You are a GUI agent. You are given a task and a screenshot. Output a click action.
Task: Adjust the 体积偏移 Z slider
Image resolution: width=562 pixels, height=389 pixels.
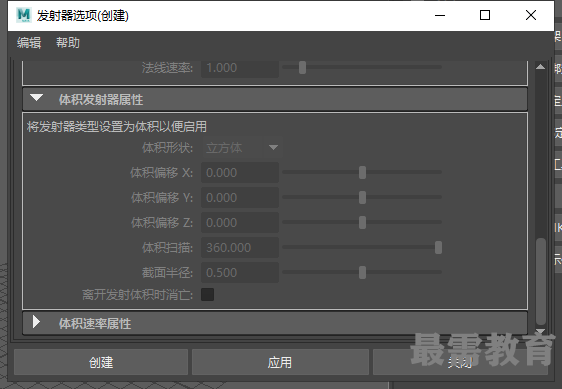(362, 223)
